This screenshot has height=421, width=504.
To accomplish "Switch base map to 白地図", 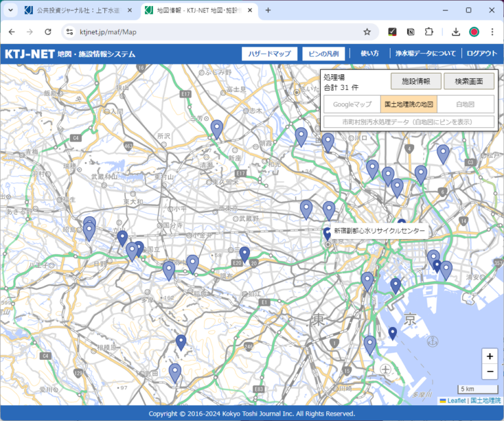I will [465, 104].
